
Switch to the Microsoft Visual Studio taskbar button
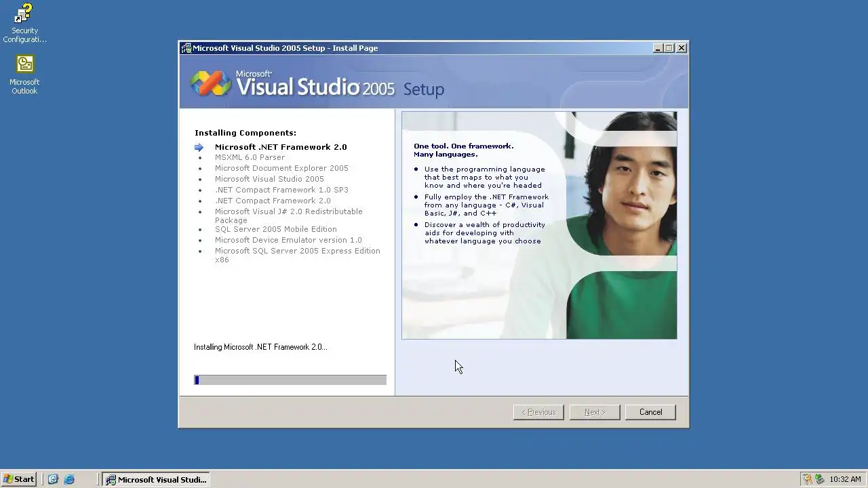[156, 479]
